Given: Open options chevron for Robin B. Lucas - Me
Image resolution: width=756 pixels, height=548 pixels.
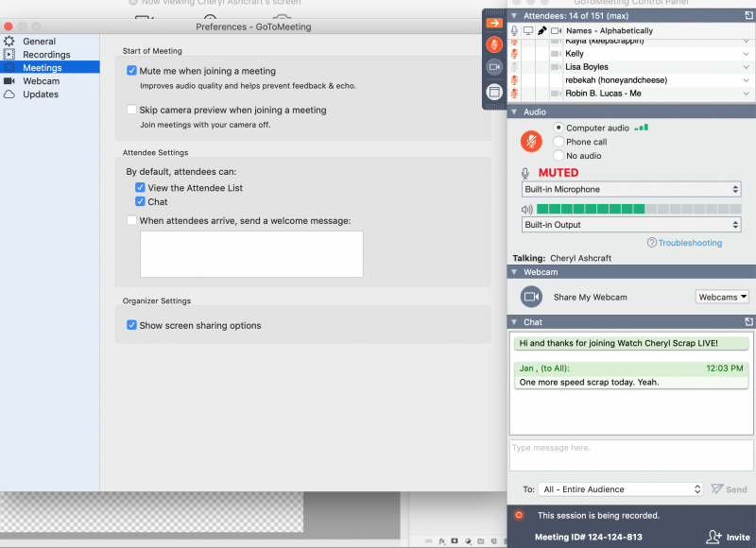Looking at the screenshot, I should [x=747, y=94].
